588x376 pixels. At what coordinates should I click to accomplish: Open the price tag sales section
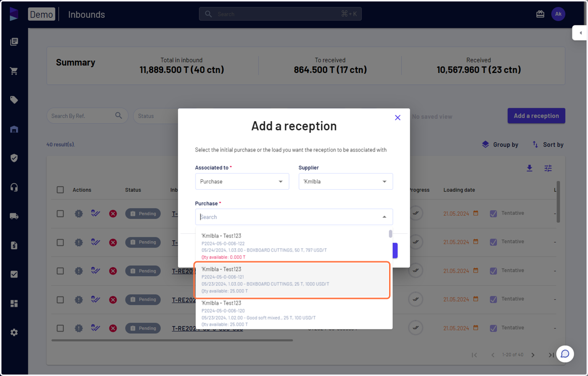click(14, 100)
